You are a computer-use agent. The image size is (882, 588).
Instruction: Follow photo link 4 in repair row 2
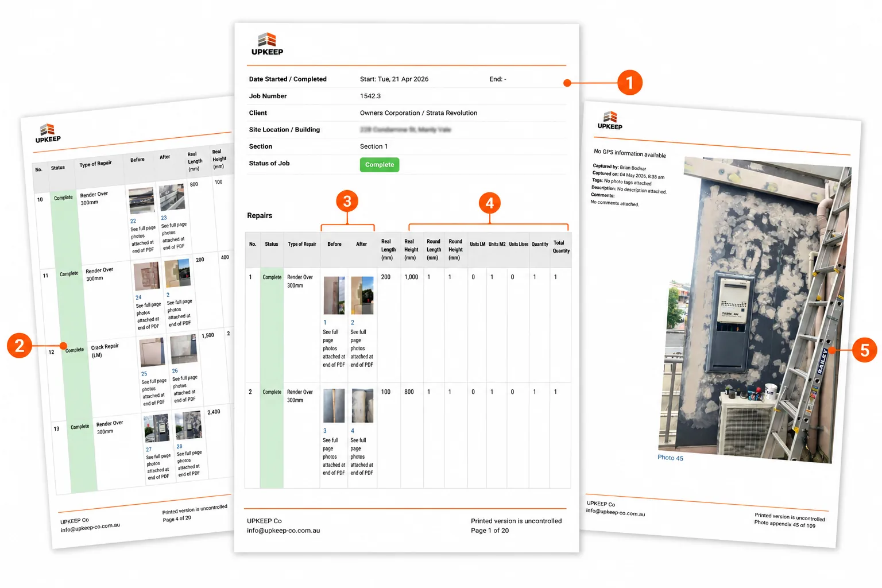point(353,431)
